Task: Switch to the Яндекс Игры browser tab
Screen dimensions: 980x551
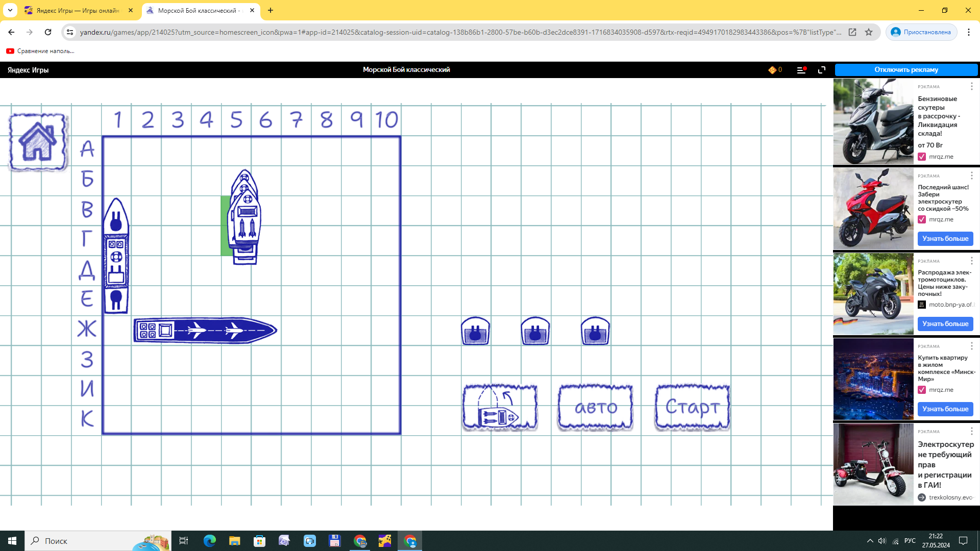Action: click(78, 10)
